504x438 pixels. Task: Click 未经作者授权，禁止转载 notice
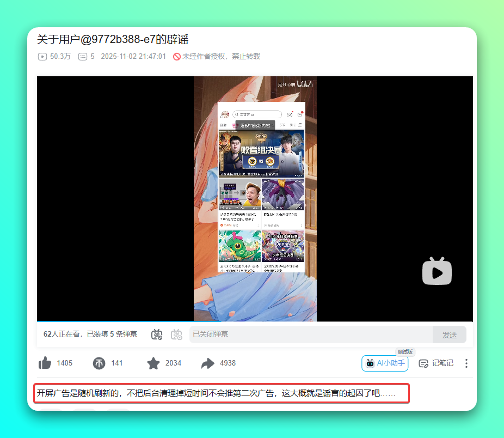221,56
